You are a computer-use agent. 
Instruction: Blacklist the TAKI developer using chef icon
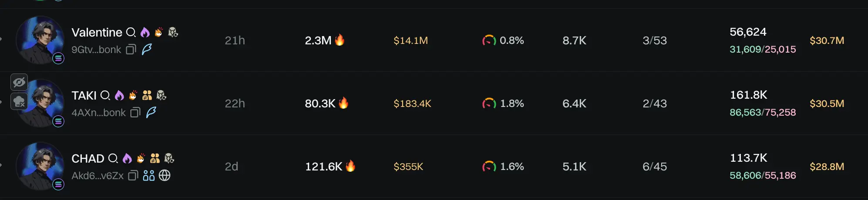coord(19,102)
